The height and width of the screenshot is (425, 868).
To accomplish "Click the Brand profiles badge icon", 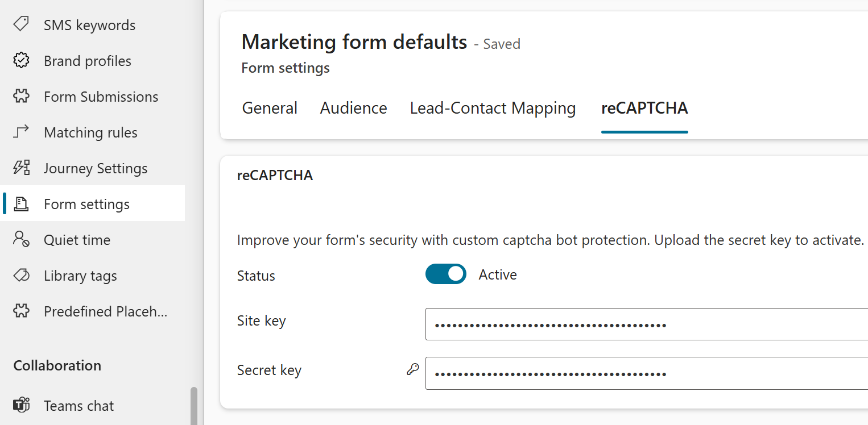I will click(21, 60).
